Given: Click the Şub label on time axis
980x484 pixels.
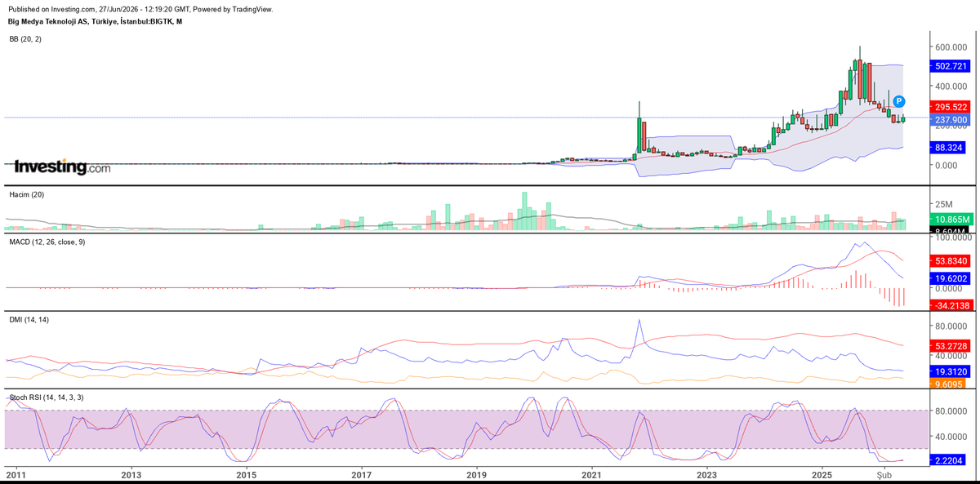Looking at the screenshot, I should click(x=883, y=474).
